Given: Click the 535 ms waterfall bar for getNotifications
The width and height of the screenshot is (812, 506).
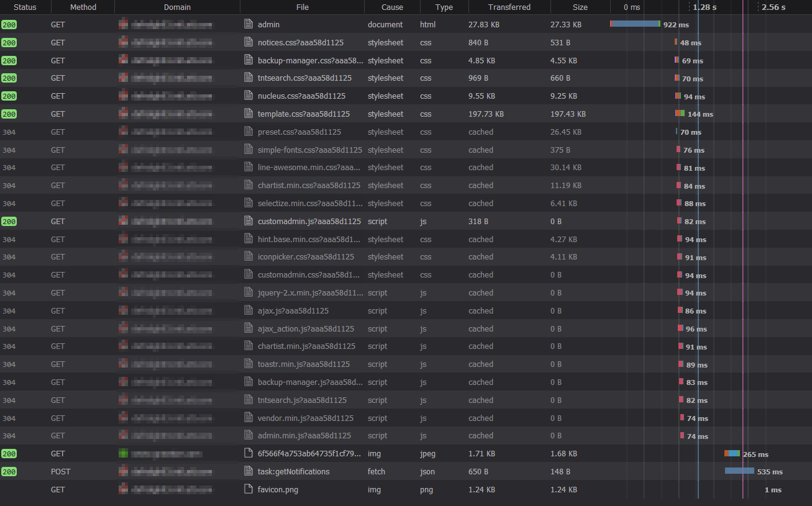Looking at the screenshot, I should pyautogui.click(x=739, y=471).
